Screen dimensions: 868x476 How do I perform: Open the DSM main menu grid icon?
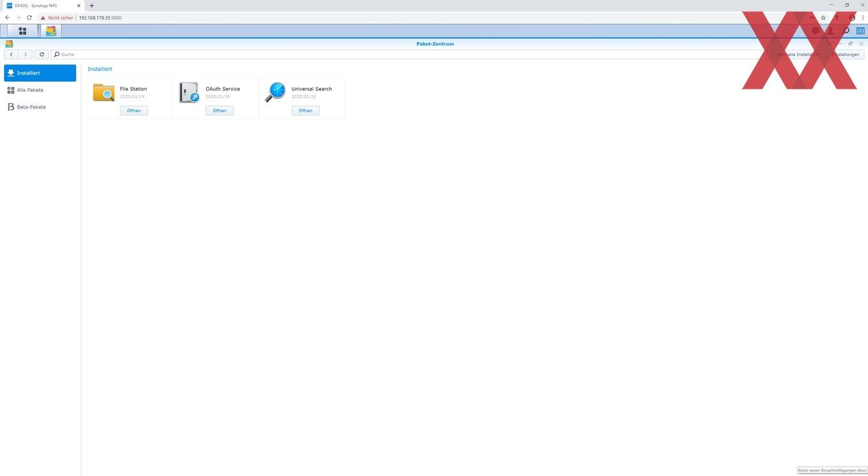click(22, 31)
